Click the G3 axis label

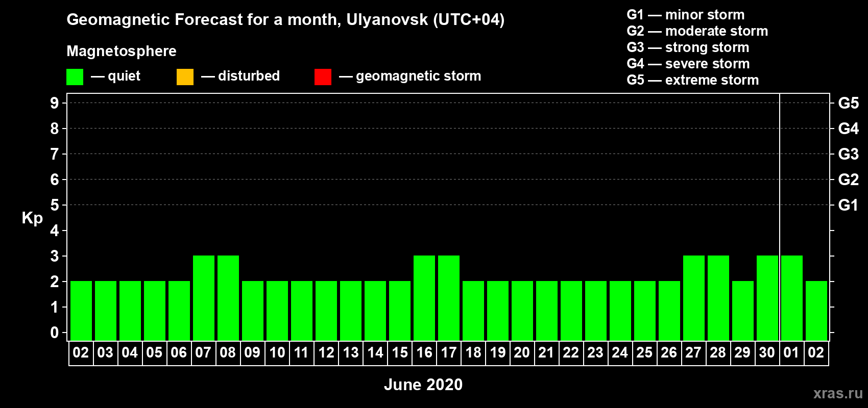pos(849,154)
